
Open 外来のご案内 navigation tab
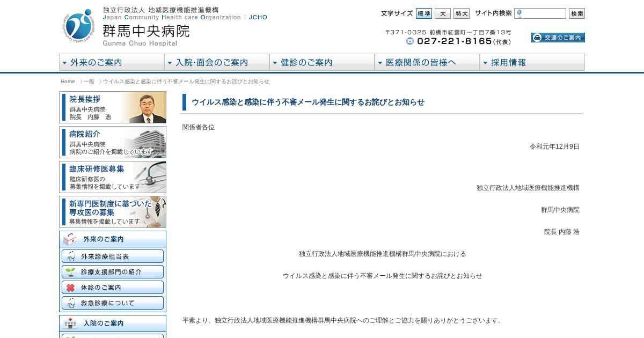tap(112, 62)
